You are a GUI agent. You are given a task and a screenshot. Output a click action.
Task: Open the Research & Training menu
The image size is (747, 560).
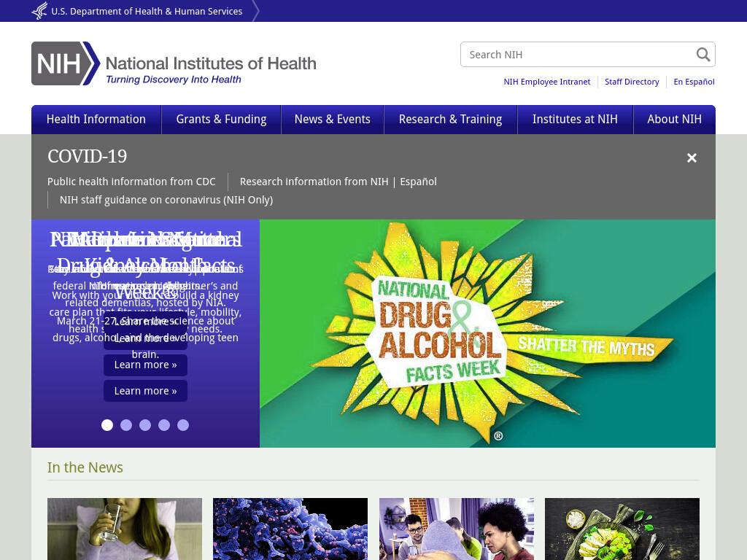coord(451,119)
